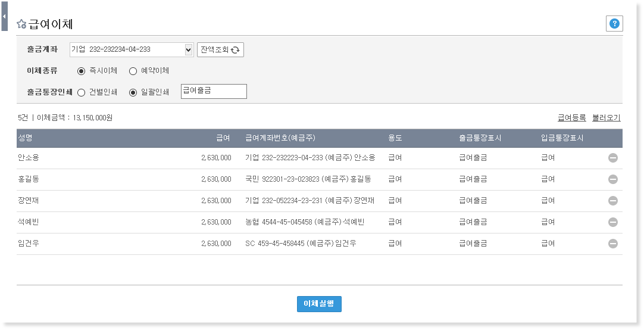The height and width of the screenshot is (330, 644).
Task: Open the 급여등록 link
Action: (572, 118)
